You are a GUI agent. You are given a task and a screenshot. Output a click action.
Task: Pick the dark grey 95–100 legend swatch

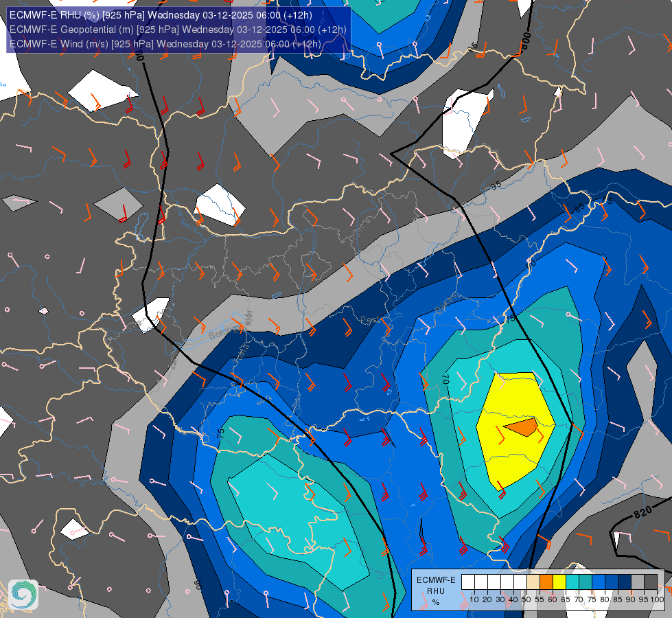[651, 582]
